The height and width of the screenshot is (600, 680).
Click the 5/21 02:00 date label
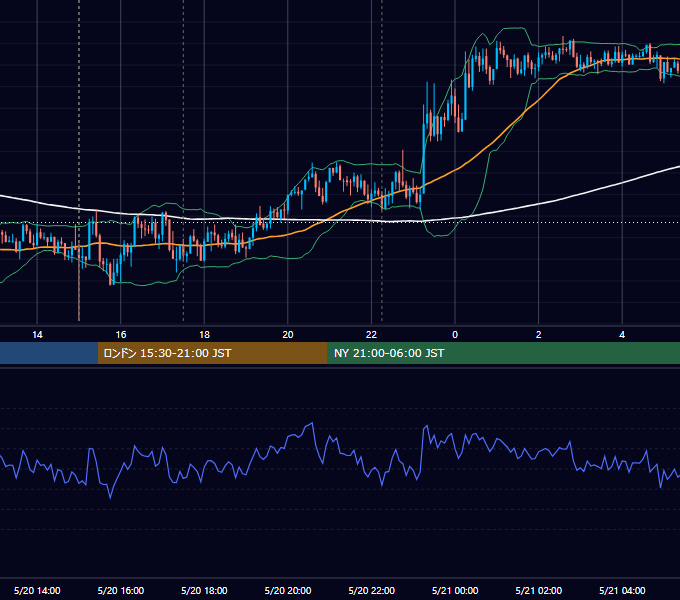pyautogui.click(x=539, y=590)
